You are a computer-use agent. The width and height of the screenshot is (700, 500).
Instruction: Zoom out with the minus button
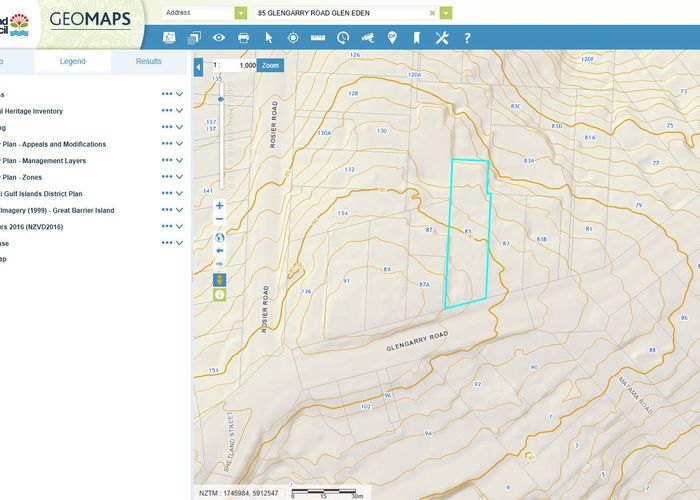219,219
